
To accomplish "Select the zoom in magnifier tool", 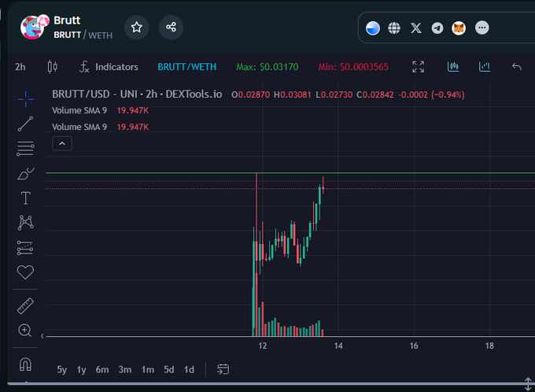I will coord(25,330).
